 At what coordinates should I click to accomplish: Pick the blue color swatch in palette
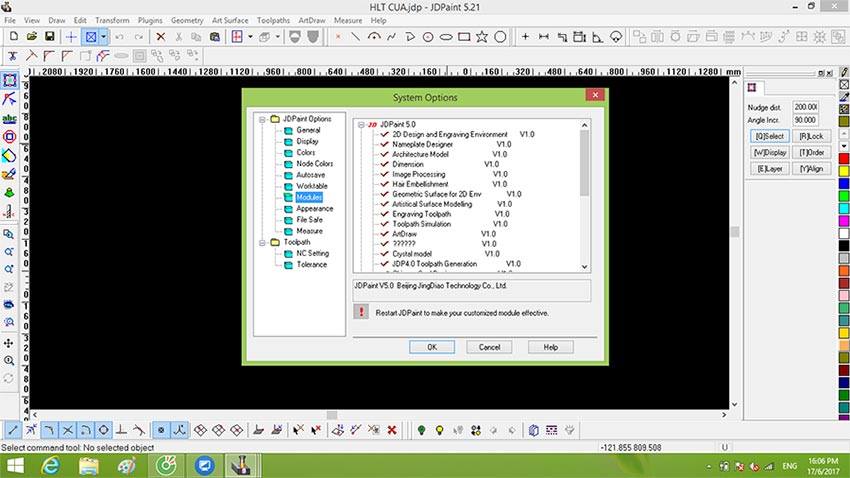pyautogui.click(x=844, y=184)
